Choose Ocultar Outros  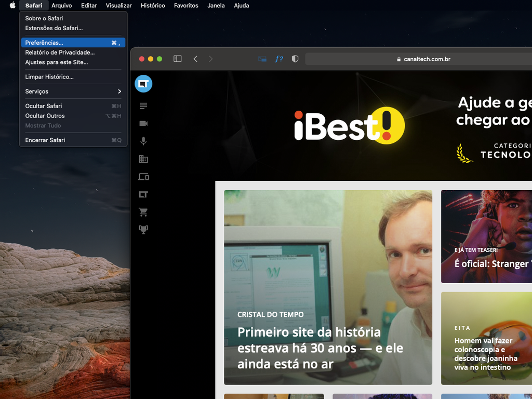73,116
